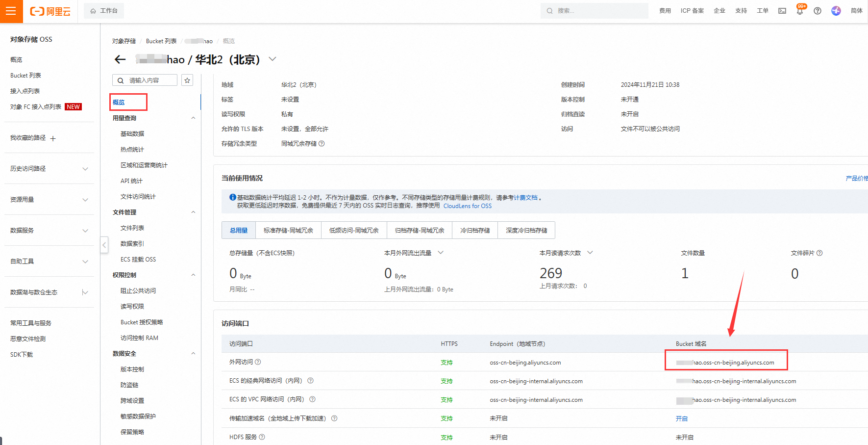868x445 pixels.
Task: Open the 企业 menu
Action: pos(719,11)
